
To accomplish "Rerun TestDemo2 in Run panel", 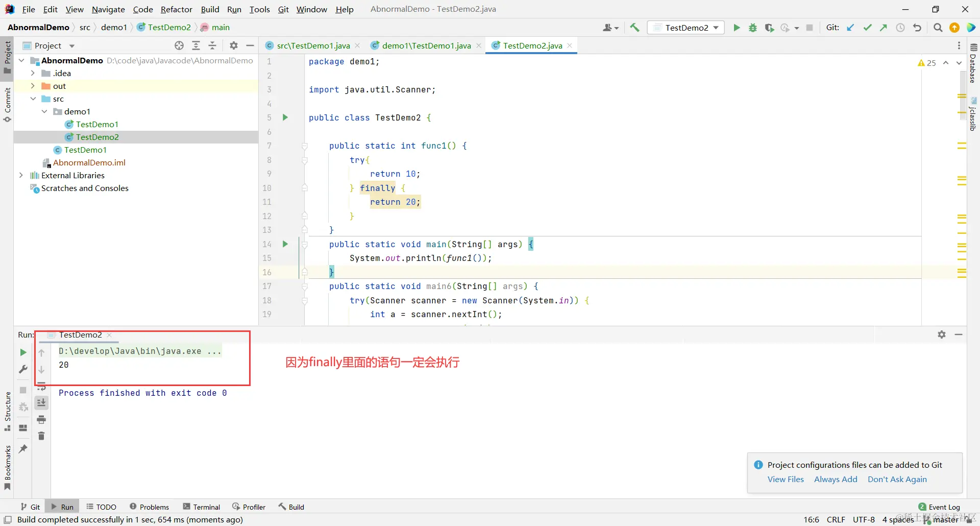I will [x=23, y=352].
